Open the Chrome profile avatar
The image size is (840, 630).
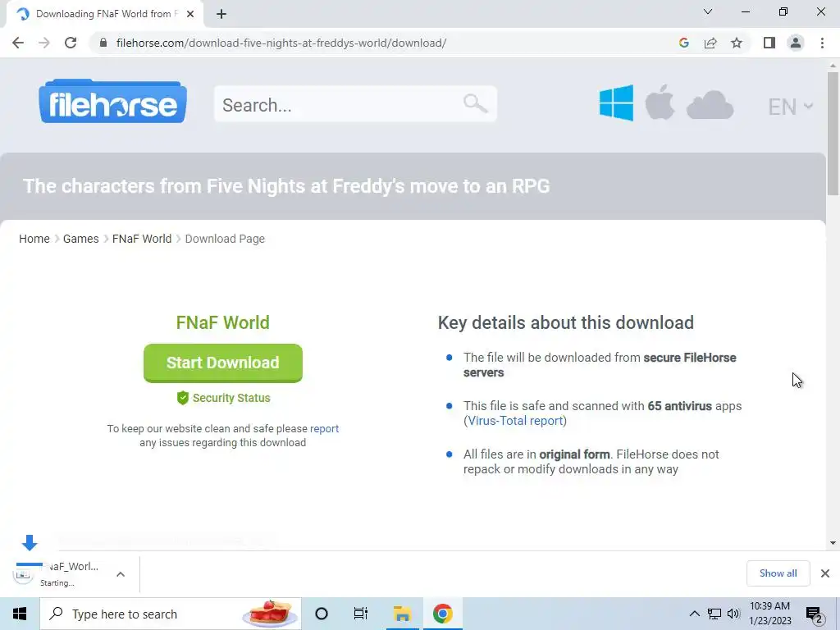coord(796,43)
